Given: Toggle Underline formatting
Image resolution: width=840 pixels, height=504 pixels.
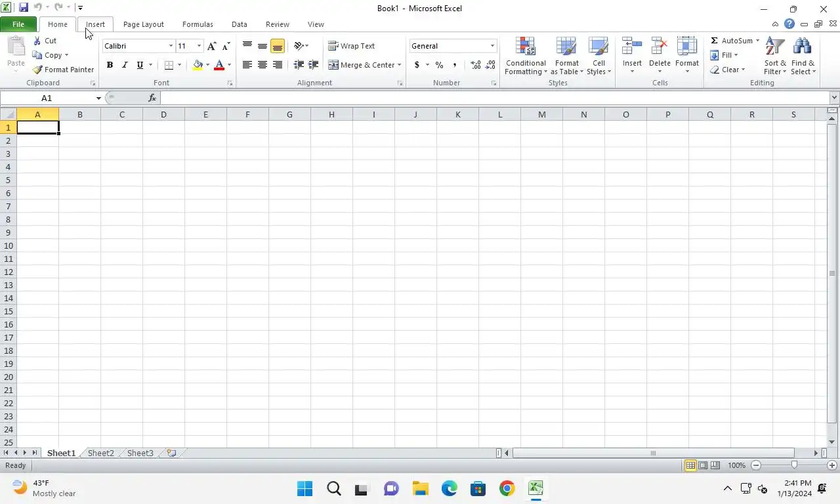Looking at the screenshot, I should (140, 65).
